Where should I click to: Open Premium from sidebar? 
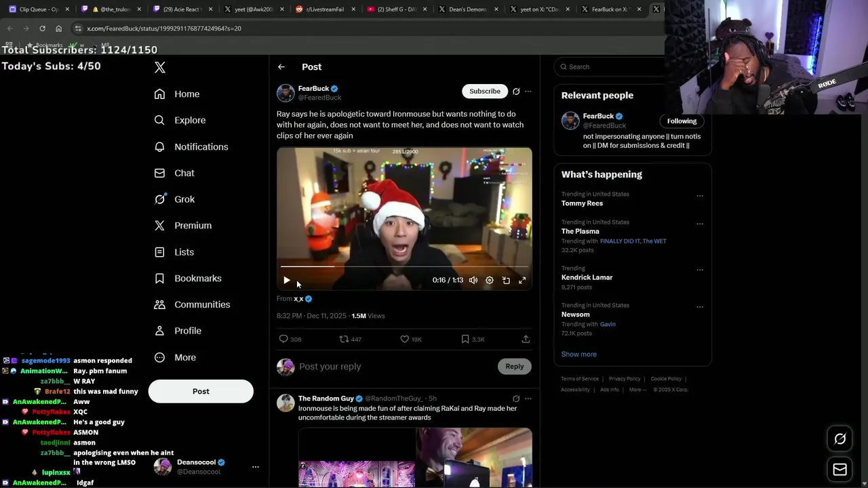183,226
